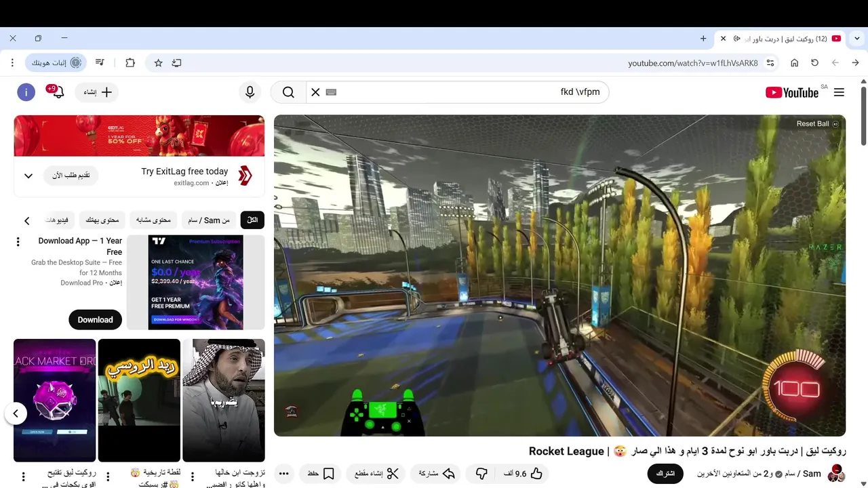868x488 pixels.
Task: Start voice search with microphone icon
Action: (250, 92)
